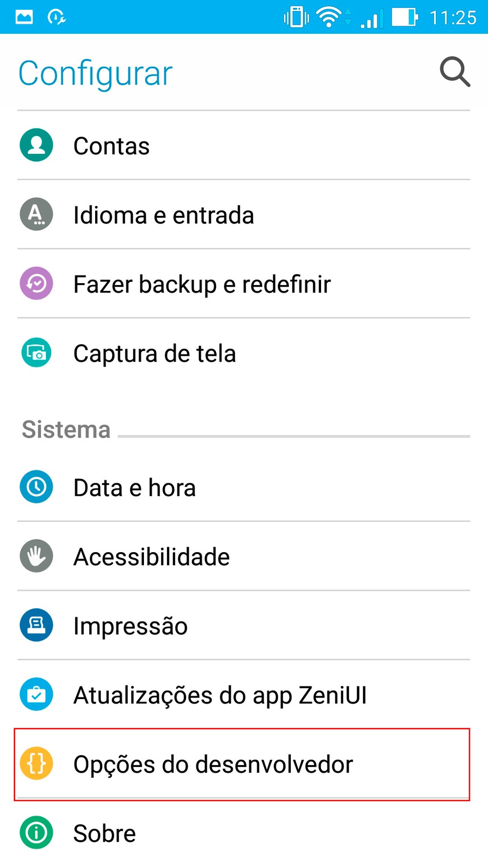The width and height of the screenshot is (488, 868).
Task: Tap the developer options braces icon
Action: pos(37,764)
